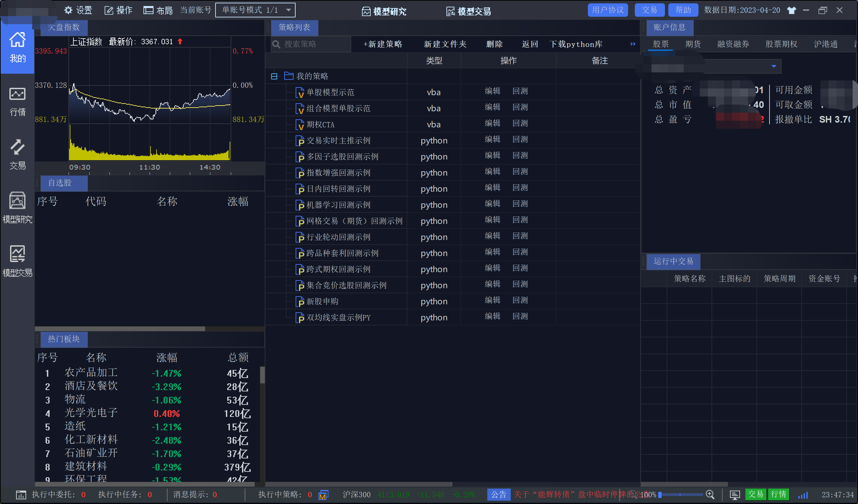
Task: Click the 搜索策略 search field
Action: [311, 44]
